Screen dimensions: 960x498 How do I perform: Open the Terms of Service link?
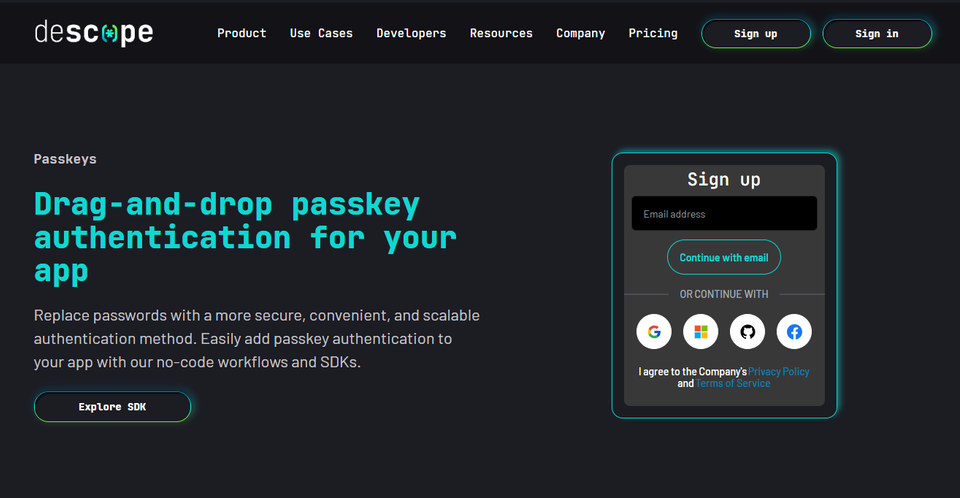tap(733, 383)
